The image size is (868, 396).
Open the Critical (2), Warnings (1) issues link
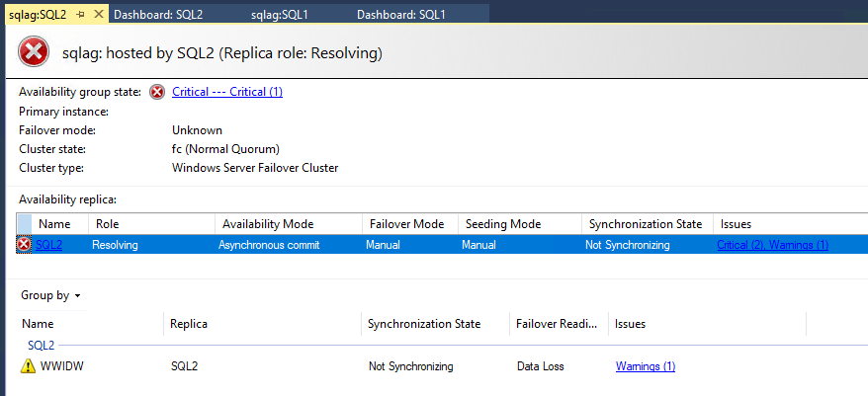(x=772, y=244)
